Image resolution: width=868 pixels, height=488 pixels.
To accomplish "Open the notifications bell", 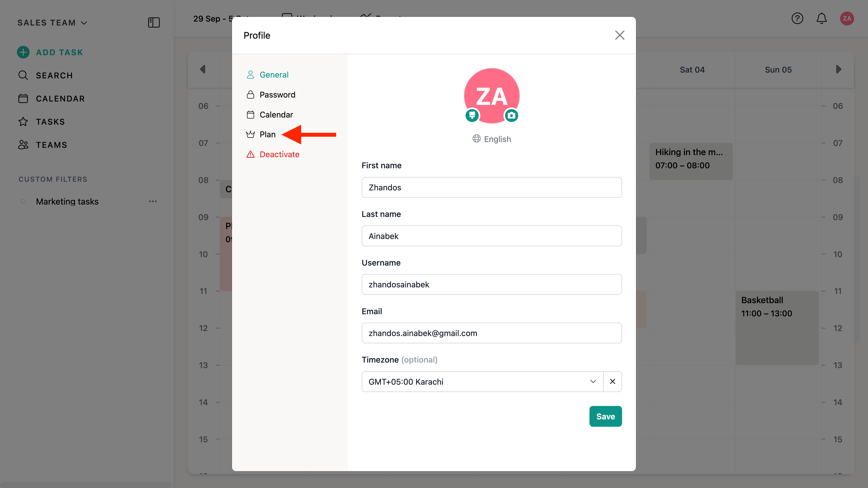I will tap(821, 18).
